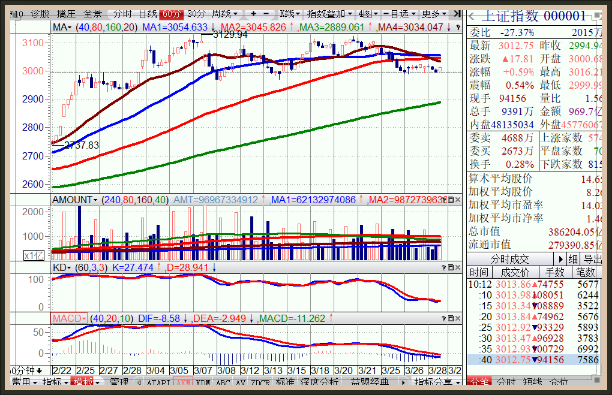Click scroll-left arrow before ATAPI tab
The height and width of the screenshot is (395, 612).
pyautogui.click(x=139, y=382)
